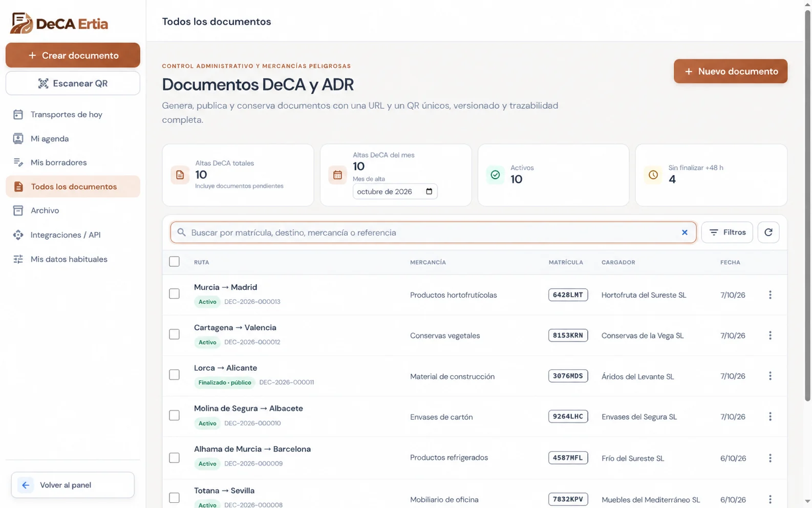812x508 pixels.
Task: Open the Alhama de Murcia → Barcelona document
Action: pos(252,449)
